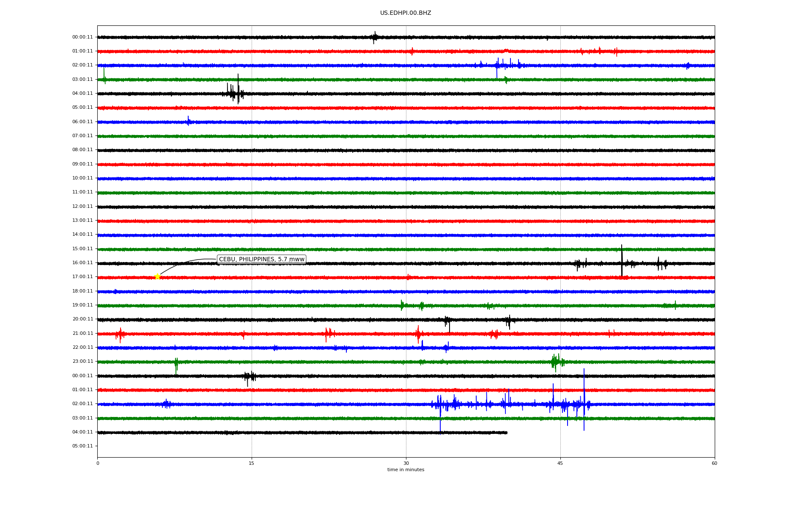Click the 05:00:11 label at bottom
Viewport: 812px width, 508px height.
[82, 446]
